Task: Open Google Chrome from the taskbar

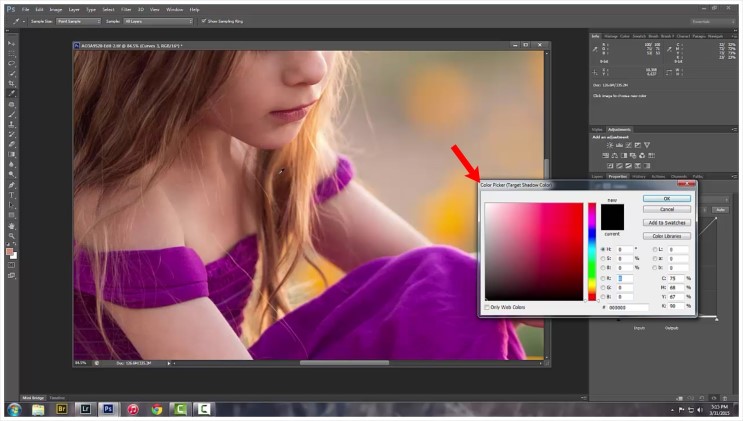Action: [x=156, y=409]
